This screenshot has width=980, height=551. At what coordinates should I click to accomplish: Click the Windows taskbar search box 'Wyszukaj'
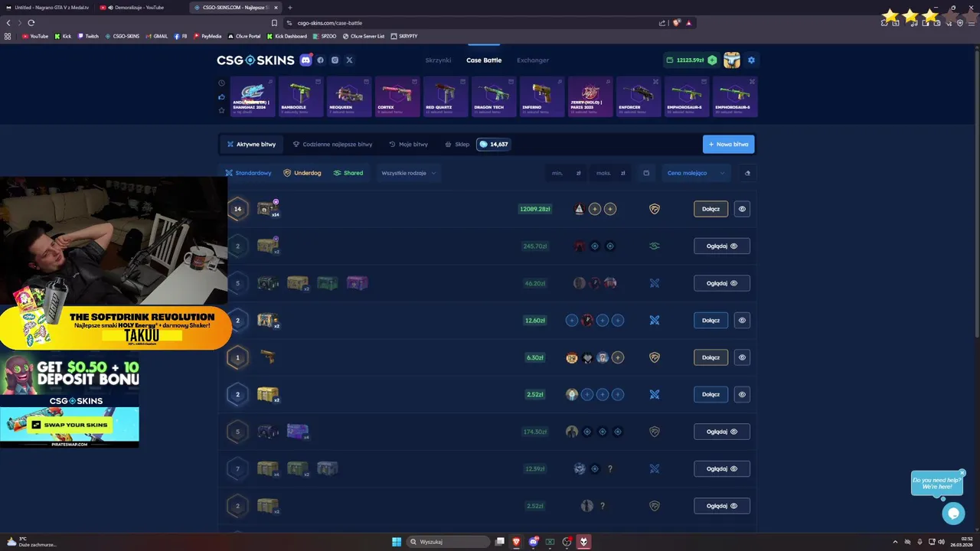449,542
